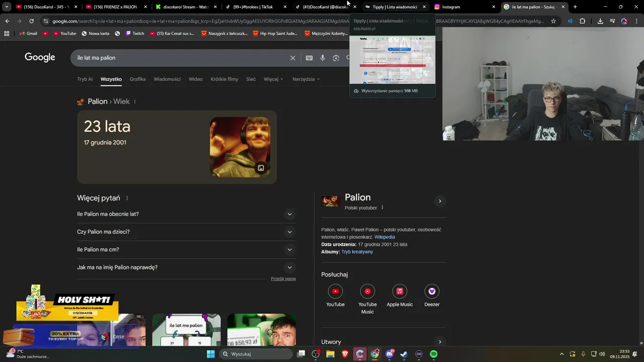
Task: Switch to the Wideo results tab
Action: coord(196,79)
